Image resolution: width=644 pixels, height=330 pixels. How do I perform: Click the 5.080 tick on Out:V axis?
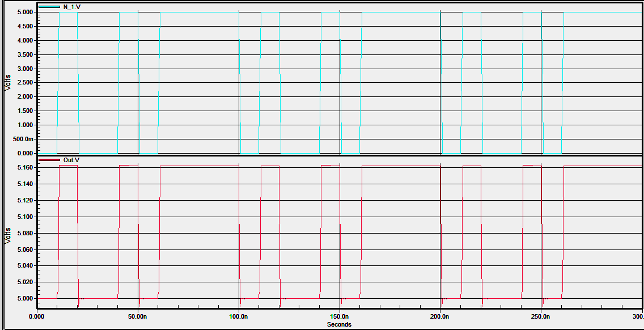[26, 233]
